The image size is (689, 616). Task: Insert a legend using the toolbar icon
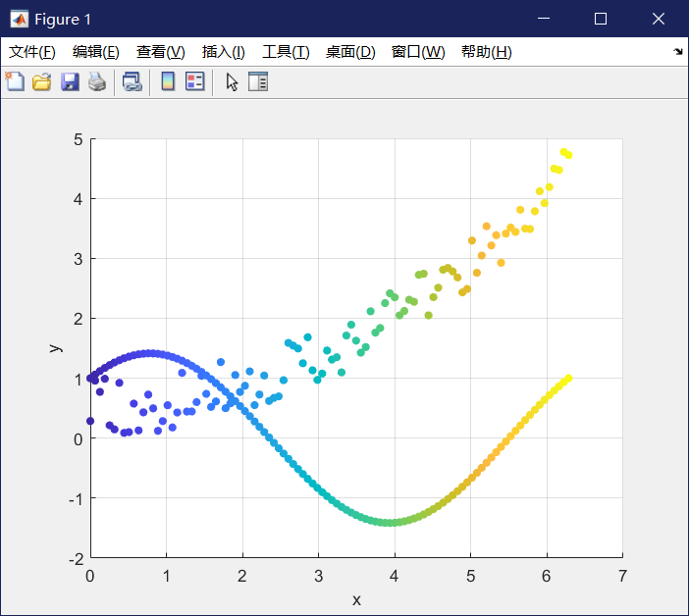pyautogui.click(x=194, y=81)
